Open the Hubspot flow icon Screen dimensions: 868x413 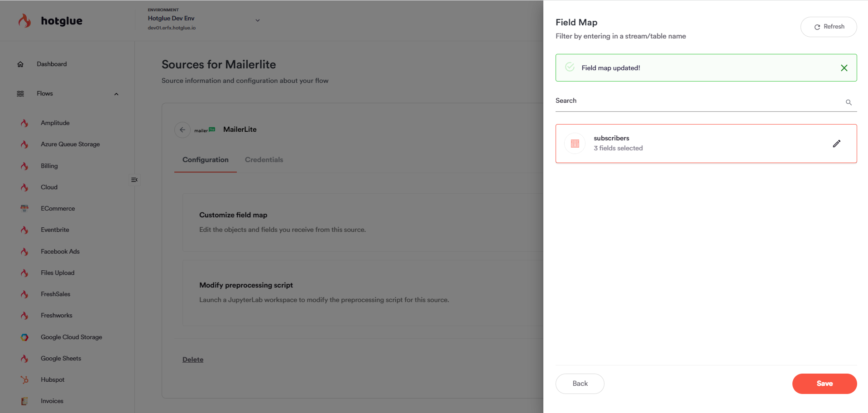pos(24,380)
